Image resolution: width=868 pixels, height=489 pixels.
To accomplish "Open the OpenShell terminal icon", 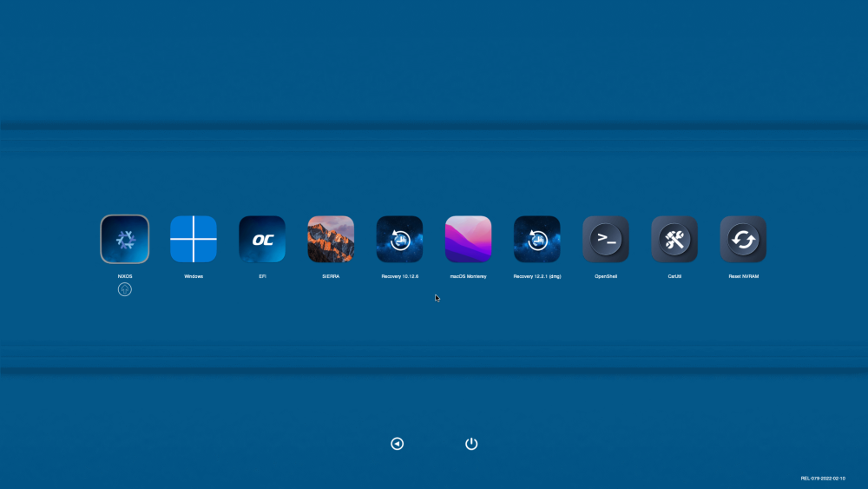I will (606, 239).
